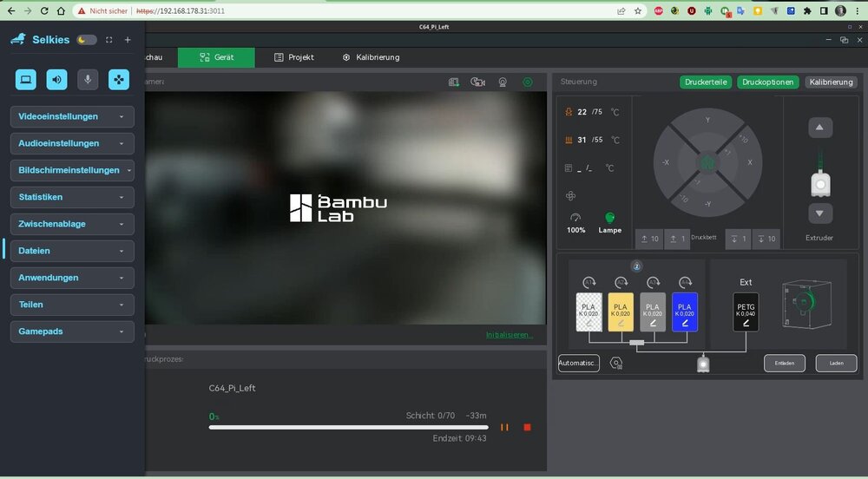The width and height of the screenshot is (868, 479).
Task: Click AMS settings hexagon icon
Action: (616, 364)
